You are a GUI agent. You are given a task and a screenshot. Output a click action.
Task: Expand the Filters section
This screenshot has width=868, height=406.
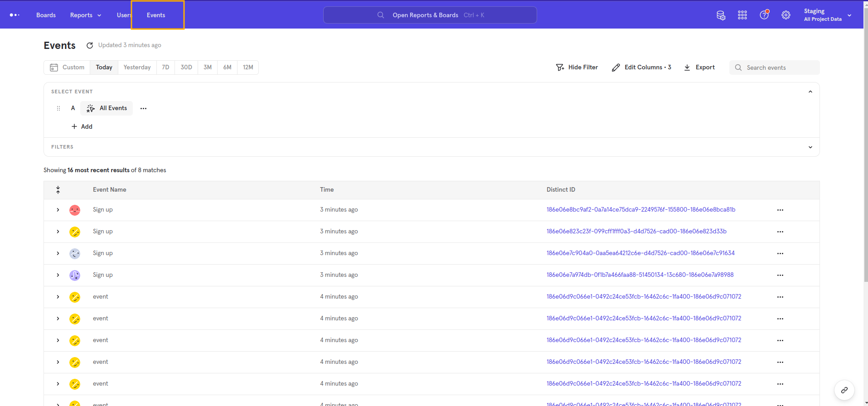tap(810, 147)
